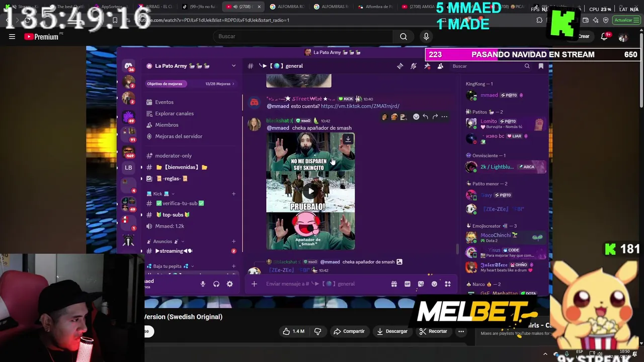Open apps launcher icon in message bar

pyautogui.click(x=448, y=284)
